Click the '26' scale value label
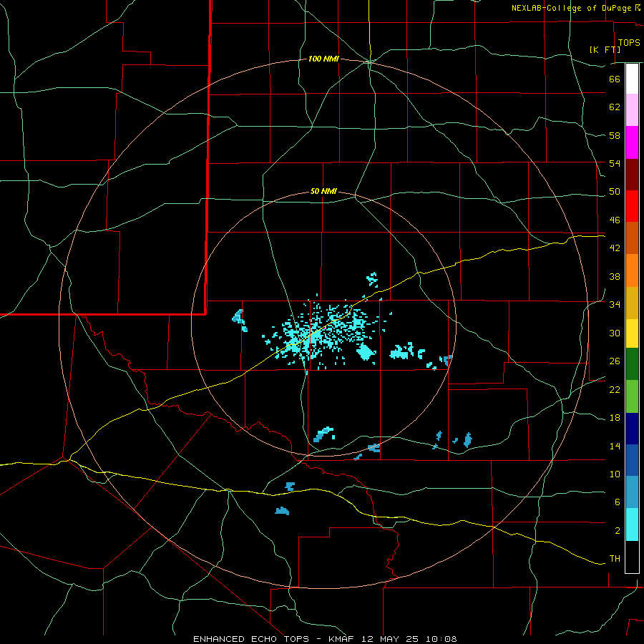Screen dimensions: 644x644 click(x=615, y=361)
